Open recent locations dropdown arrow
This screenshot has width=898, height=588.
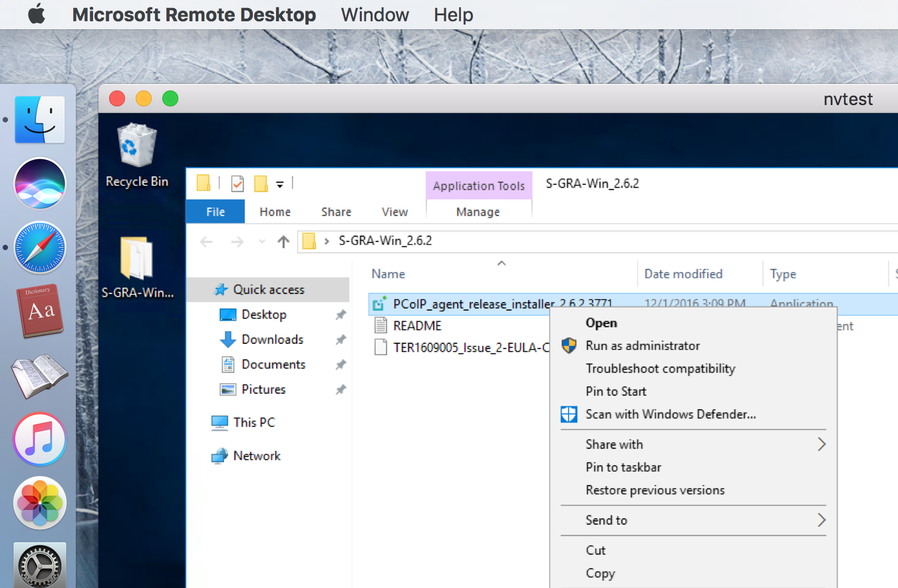(262, 241)
